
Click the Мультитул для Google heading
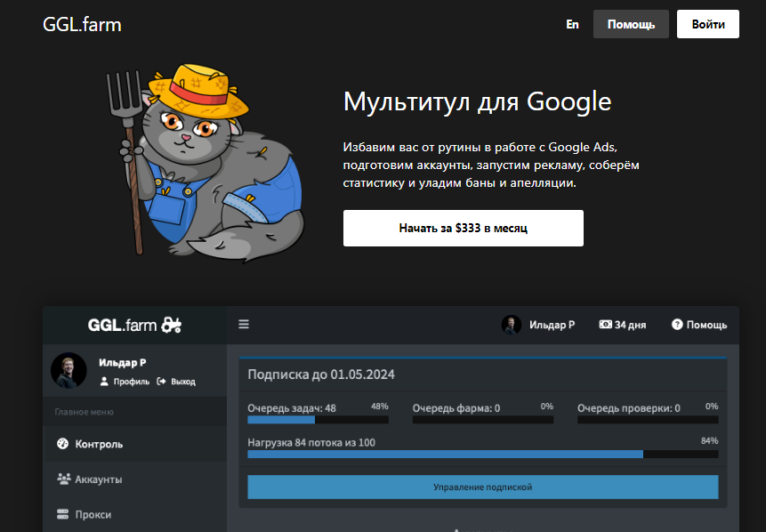[477, 102]
